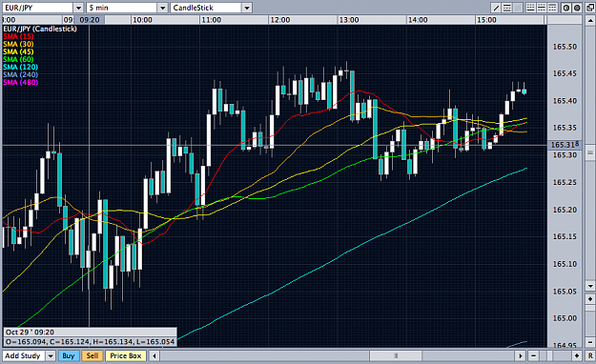Click the left arrow of horizontal scrollbar
The image size is (596, 364).
click(154, 356)
